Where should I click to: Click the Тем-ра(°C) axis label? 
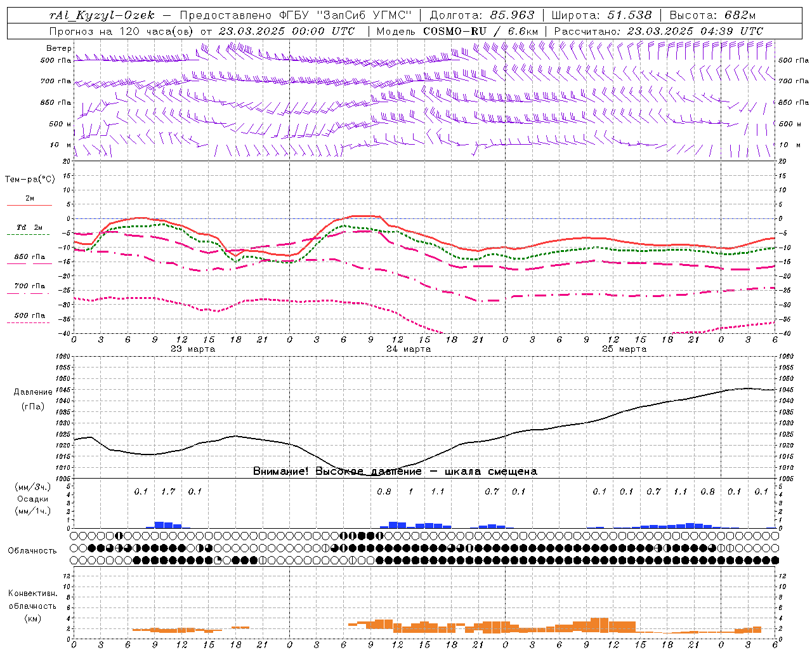[x=30, y=179]
